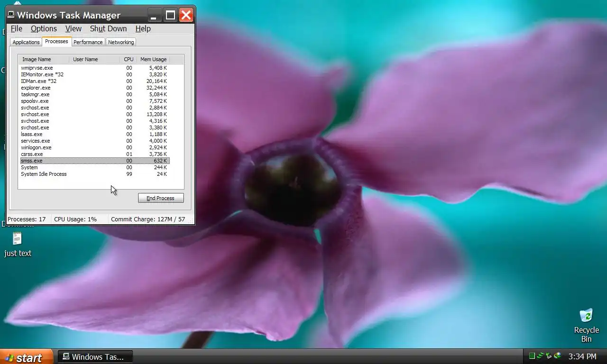Screen dimensions: 607x364
Task: Click the Internet Download Manager tray icon
Action: click(557, 356)
